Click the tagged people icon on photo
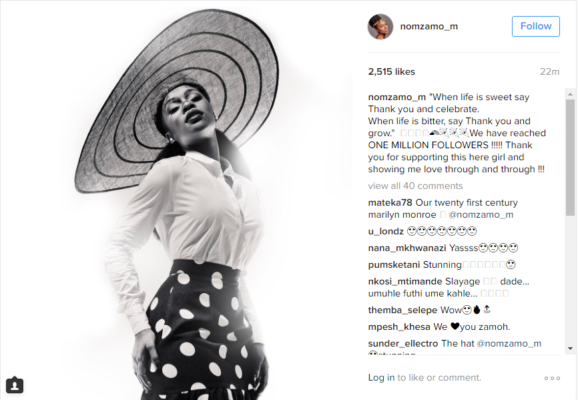Viewport: 578px width, 400px height. point(15,385)
